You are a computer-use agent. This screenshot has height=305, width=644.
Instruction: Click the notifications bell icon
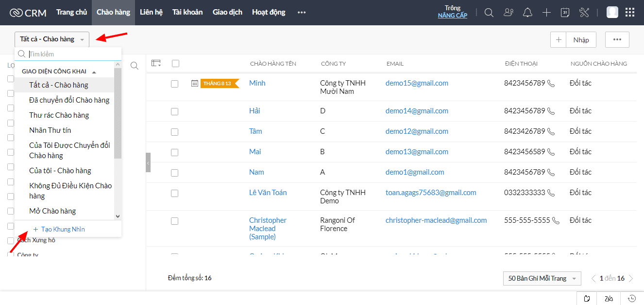pyautogui.click(x=527, y=13)
